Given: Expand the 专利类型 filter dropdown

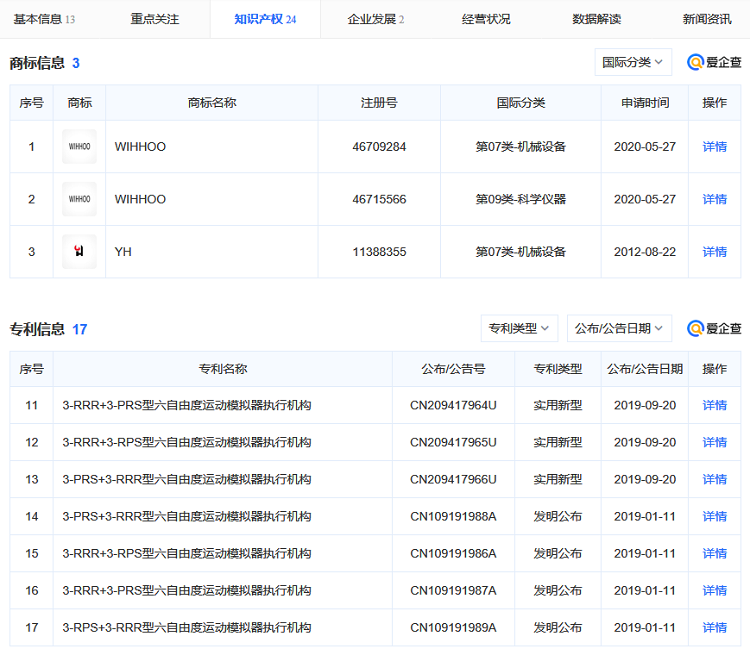Looking at the screenshot, I should pos(519,328).
